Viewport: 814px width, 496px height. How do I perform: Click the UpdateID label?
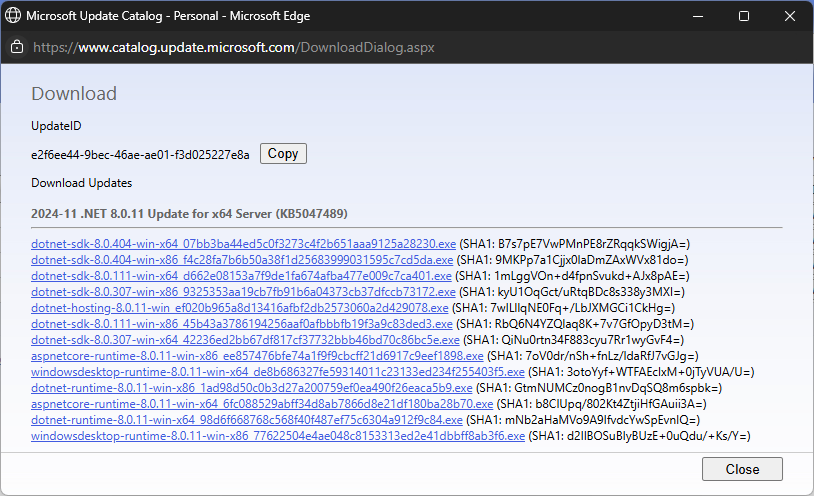[x=56, y=126]
